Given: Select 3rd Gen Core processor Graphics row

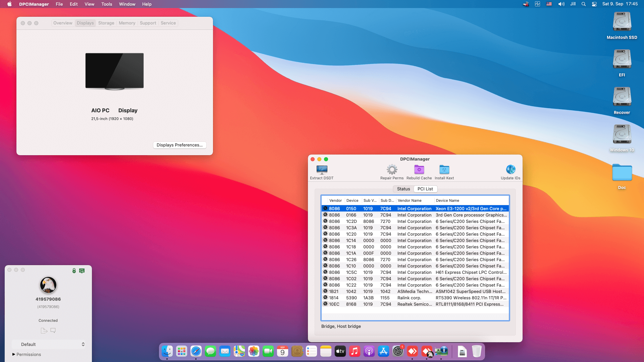Looking at the screenshot, I should (x=415, y=215).
